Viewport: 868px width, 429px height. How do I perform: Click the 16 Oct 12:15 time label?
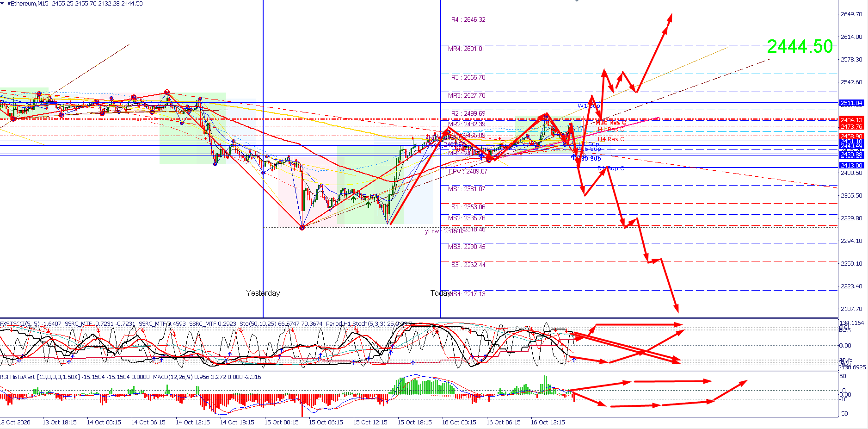pyautogui.click(x=548, y=423)
